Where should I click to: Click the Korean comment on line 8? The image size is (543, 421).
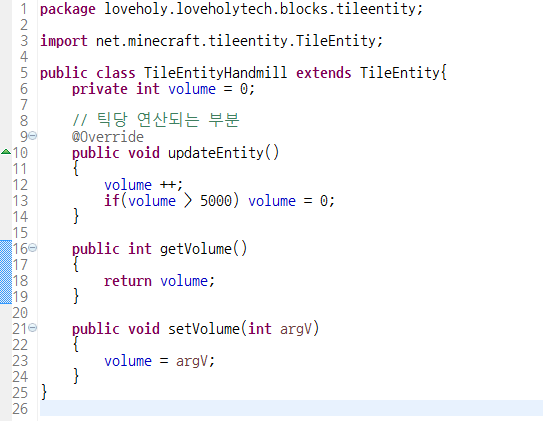[155, 120]
